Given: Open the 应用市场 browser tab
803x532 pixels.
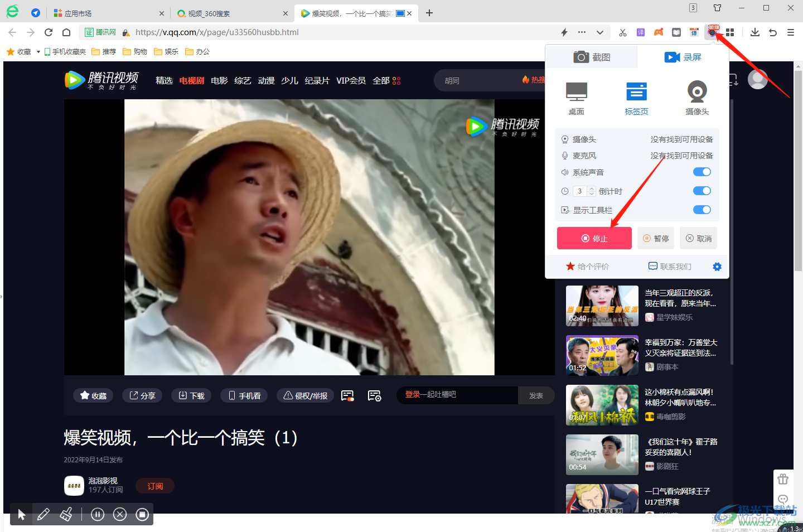Looking at the screenshot, I should point(108,13).
